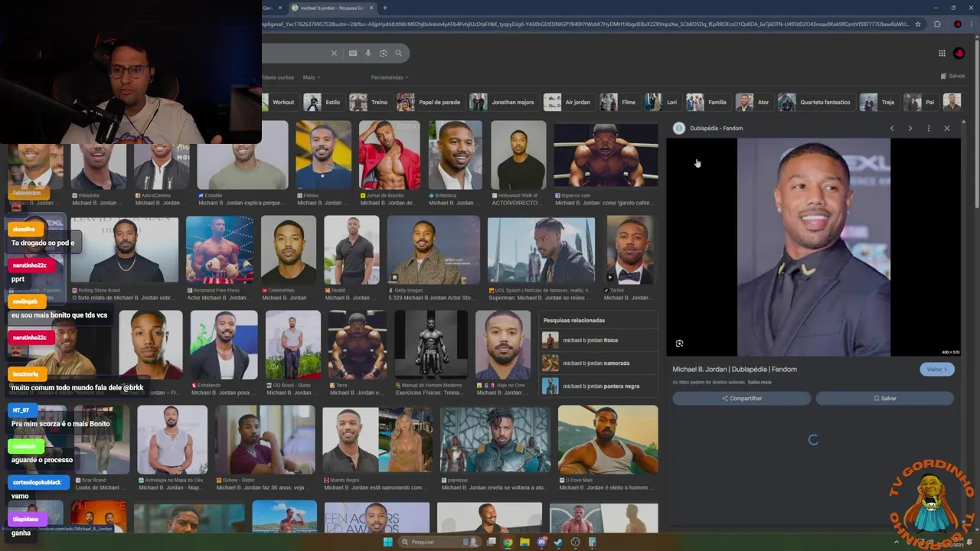Filter results by Estilo chip

323,102
